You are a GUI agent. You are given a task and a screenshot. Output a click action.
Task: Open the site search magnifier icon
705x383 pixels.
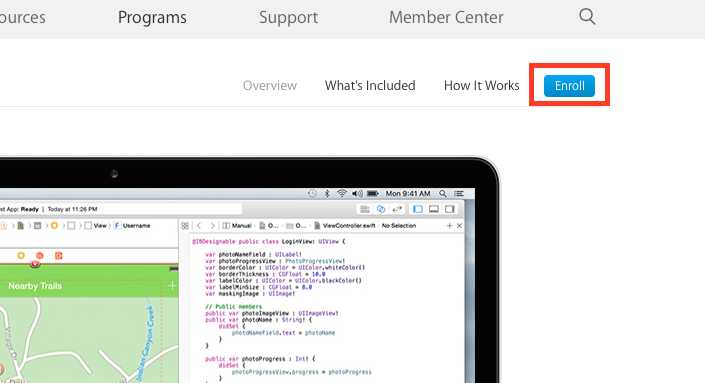tap(587, 17)
